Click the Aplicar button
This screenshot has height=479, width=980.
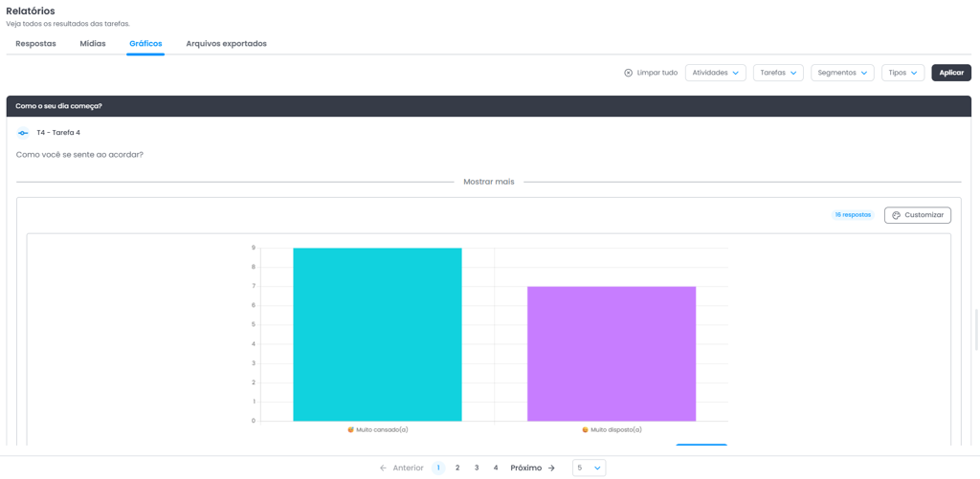[x=951, y=73]
